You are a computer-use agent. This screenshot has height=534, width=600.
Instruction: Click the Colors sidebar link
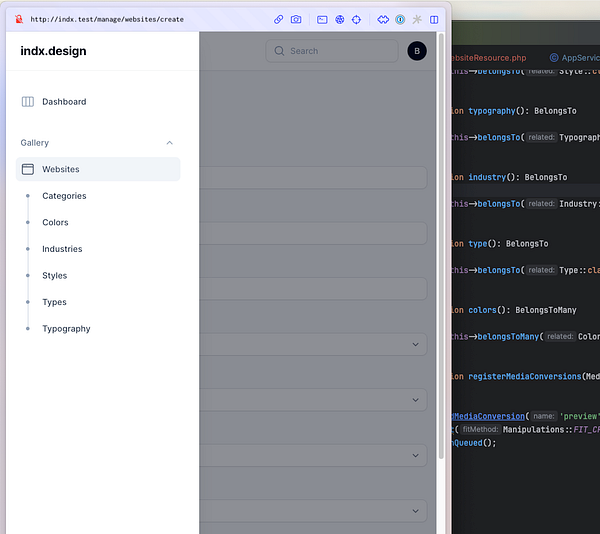pyautogui.click(x=56, y=223)
